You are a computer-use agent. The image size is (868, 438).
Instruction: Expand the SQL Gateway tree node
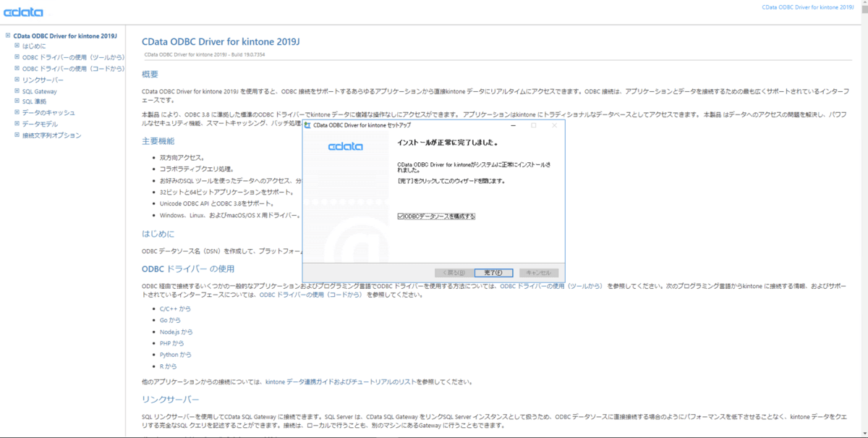(x=17, y=91)
